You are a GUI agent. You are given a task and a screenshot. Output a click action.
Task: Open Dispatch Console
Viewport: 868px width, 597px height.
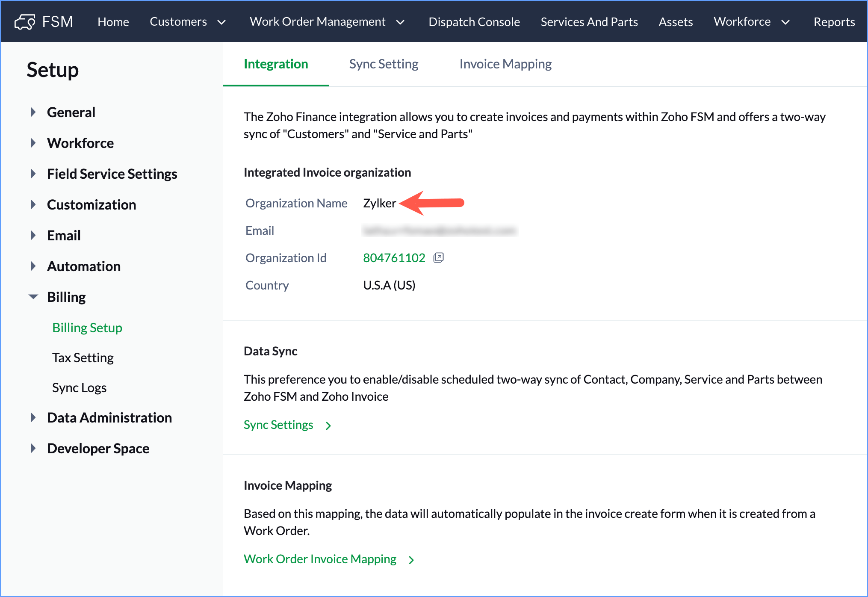tap(474, 22)
